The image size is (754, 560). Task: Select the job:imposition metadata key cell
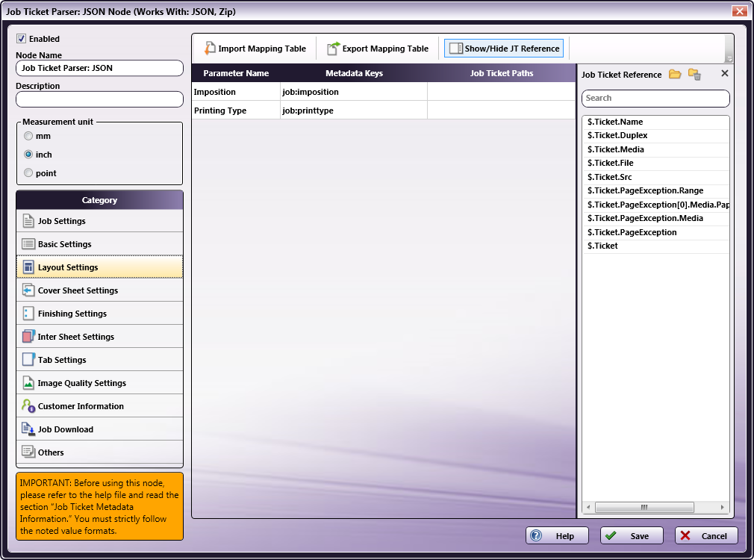click(x=354, y=92)
